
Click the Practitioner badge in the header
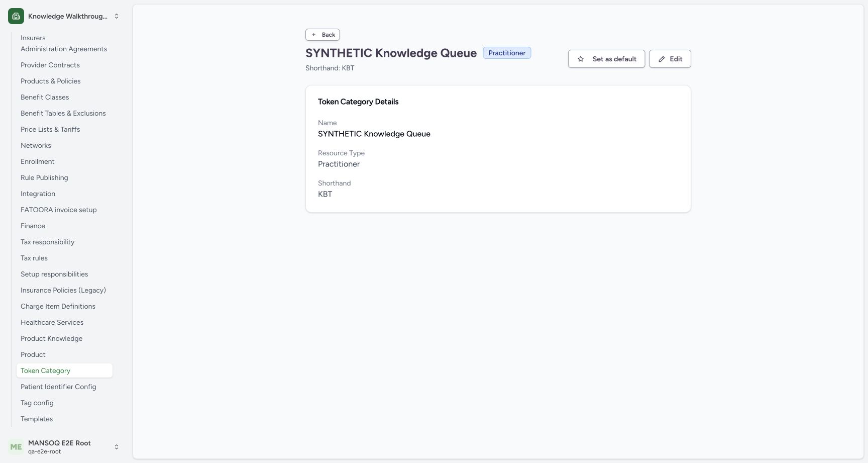click(x=507, y=53)
